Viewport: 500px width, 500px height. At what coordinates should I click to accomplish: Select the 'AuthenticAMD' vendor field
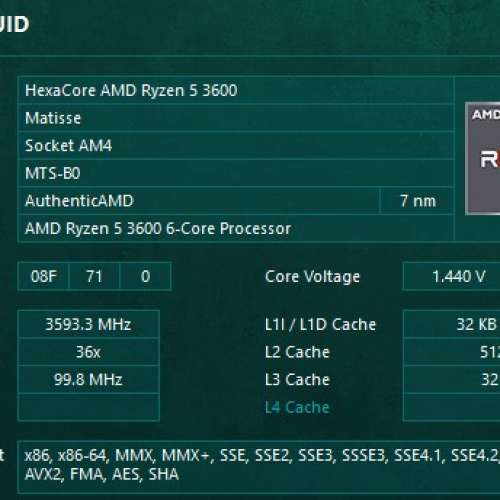[199, 201]
